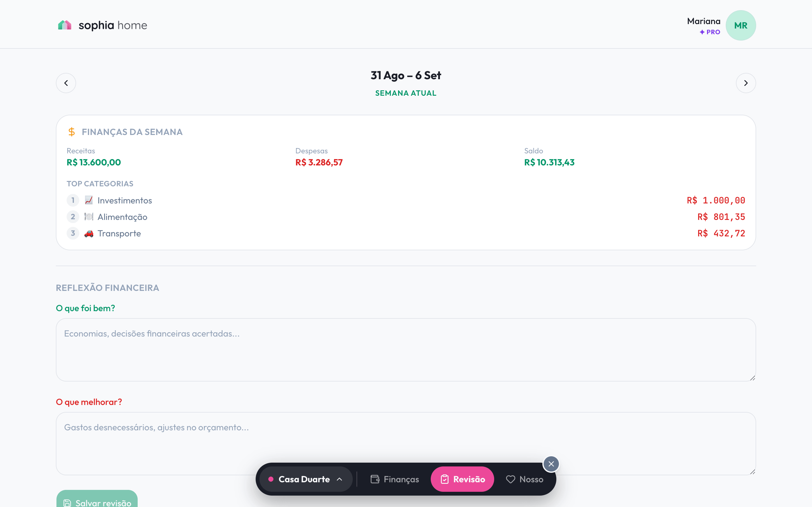Go to the previous week with left chevron
Image resolution: width=812 pixels, height=507 pixels.
coord(66,83)
